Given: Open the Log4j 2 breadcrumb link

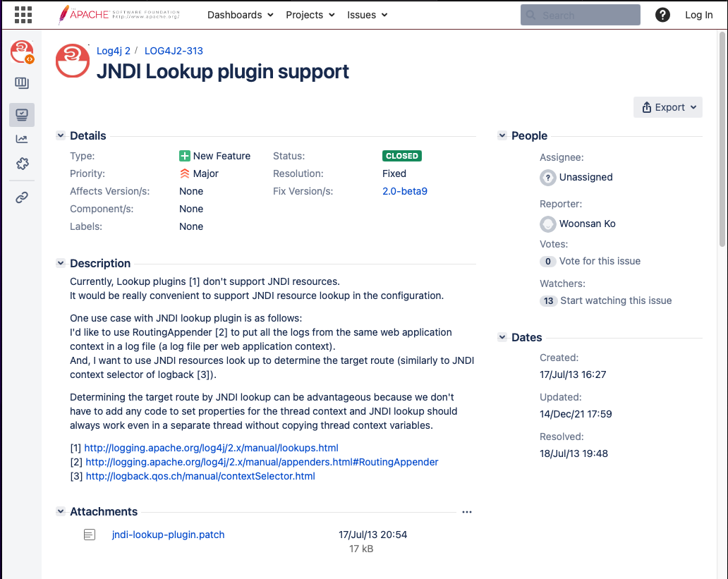Looking at the screenshot, I should point(114,51).
